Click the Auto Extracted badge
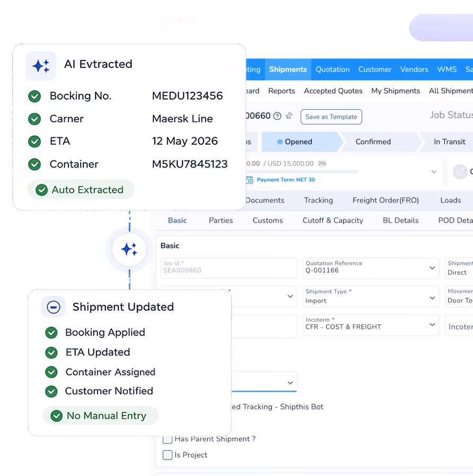The height and width of the screenshot is (476, 473). click(81, 190)
